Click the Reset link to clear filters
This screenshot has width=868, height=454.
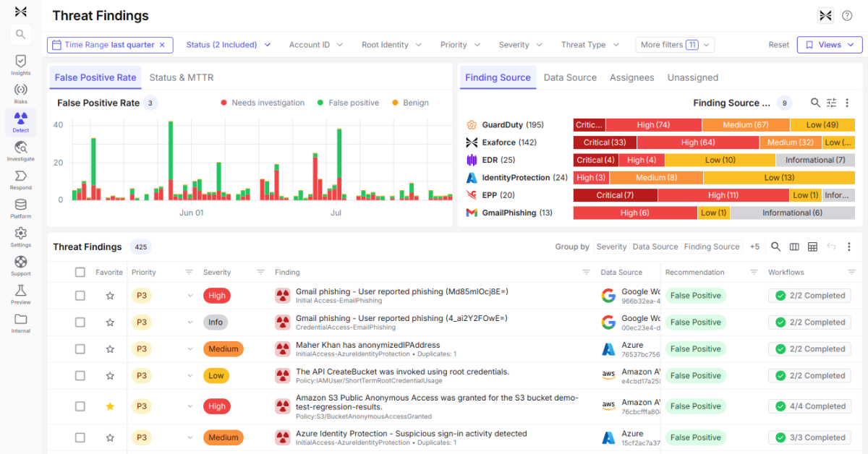(778, 45)
